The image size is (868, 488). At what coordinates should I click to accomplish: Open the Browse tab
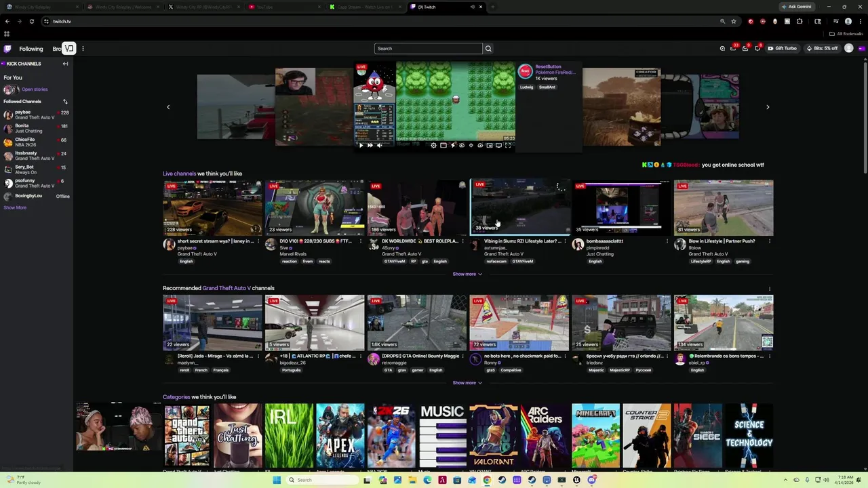pyautogui.click(x=57, y=49)
